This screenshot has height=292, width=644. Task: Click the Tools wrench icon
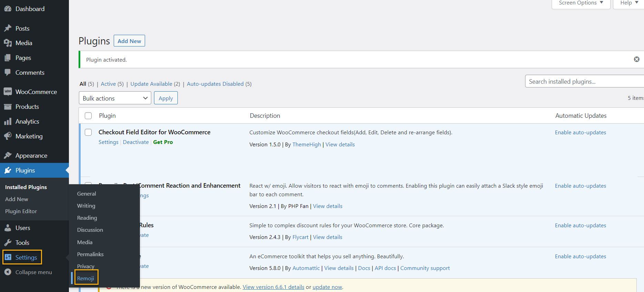[8, 243]
